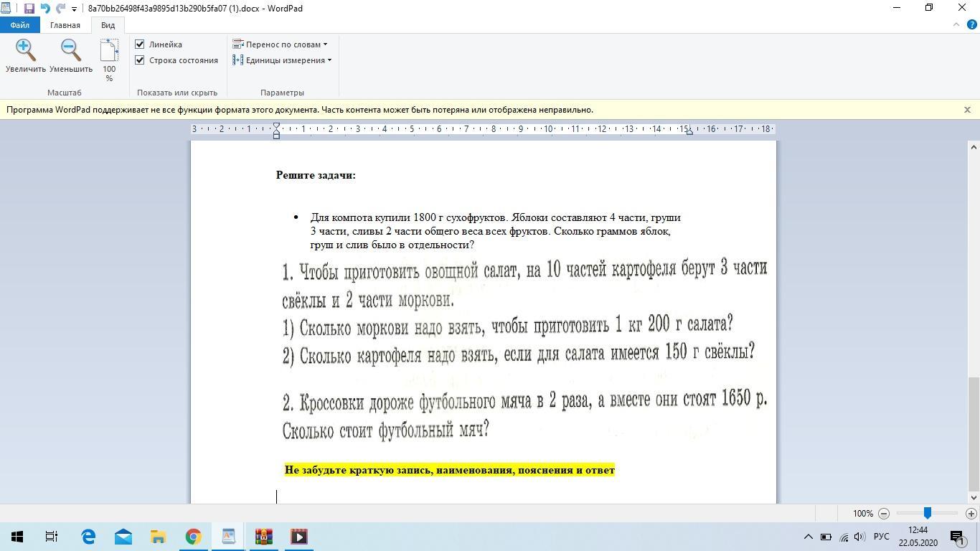The width and height of the screenshot is (980, 551).
Task: Open the Единицы измерения dropdown
Action: click(282, 60)
